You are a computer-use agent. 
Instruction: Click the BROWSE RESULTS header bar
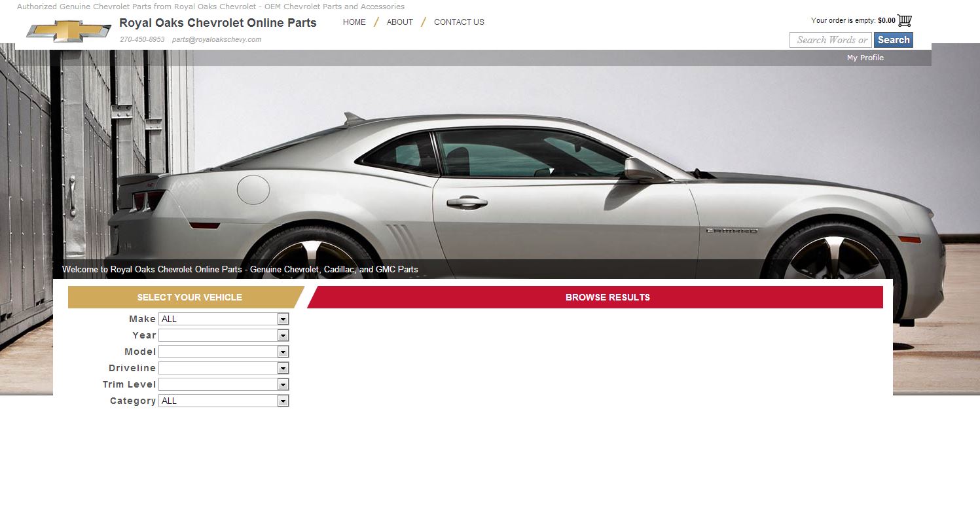pos(607,297)
